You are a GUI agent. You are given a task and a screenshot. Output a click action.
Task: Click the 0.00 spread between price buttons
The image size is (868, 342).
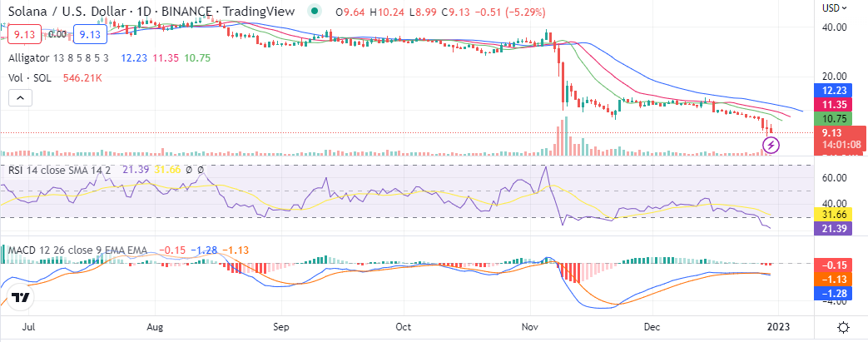point(57,34)
